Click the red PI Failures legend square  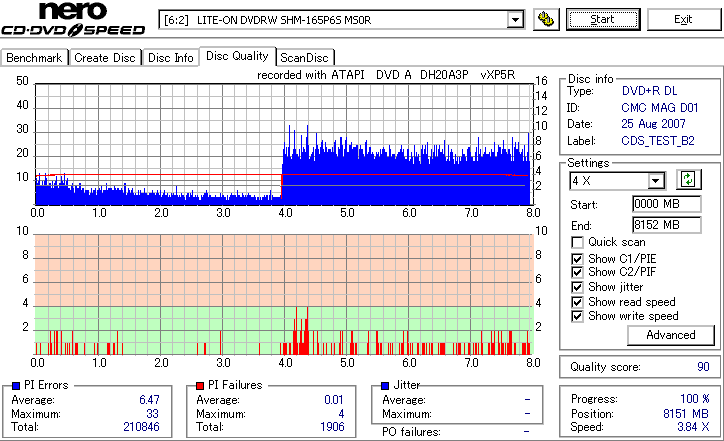coord(200,386)
